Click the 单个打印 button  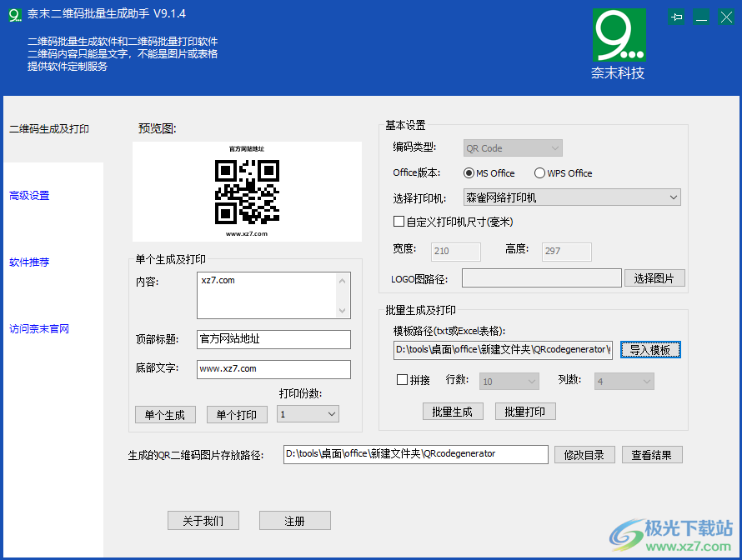tap(237, 415)
